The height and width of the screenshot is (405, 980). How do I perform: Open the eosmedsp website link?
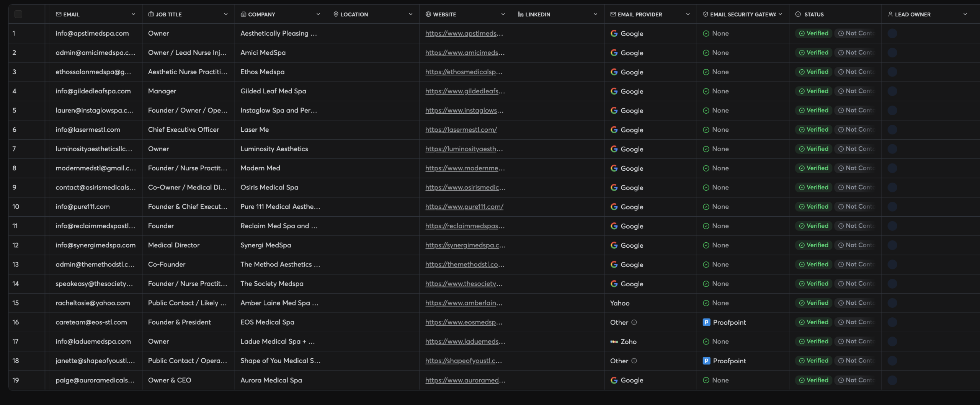(464, 322)
